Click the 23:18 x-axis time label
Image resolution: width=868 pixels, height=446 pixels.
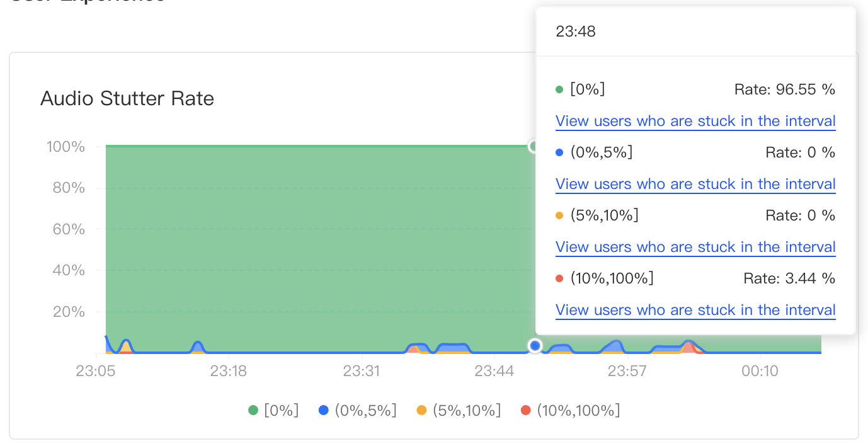click(228, 370)
